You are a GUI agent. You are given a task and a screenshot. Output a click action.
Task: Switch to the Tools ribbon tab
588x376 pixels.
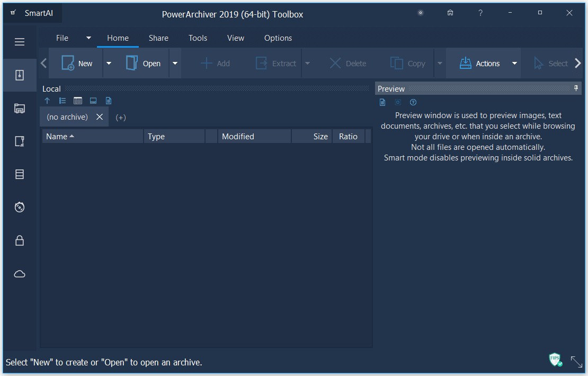(x=198, y=38)
